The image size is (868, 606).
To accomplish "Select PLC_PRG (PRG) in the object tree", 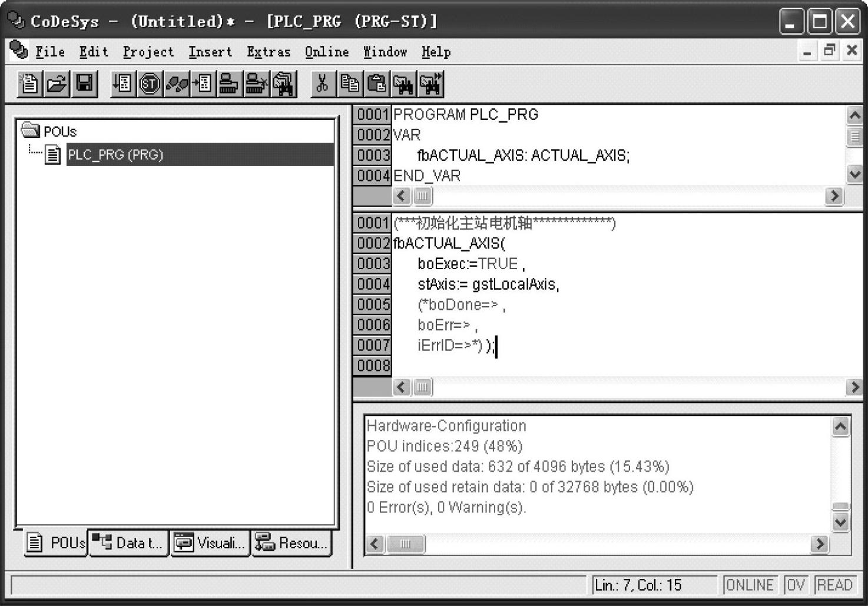I will (200, 154).
